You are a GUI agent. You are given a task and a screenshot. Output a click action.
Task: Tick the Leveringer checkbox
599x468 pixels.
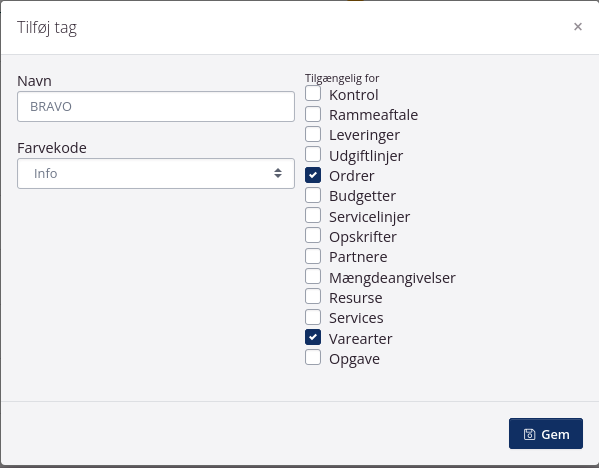point(313,134)
